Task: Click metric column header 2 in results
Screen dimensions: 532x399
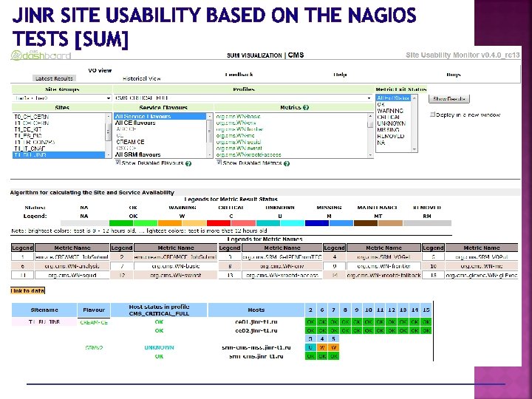Action: tap(310, 310)
